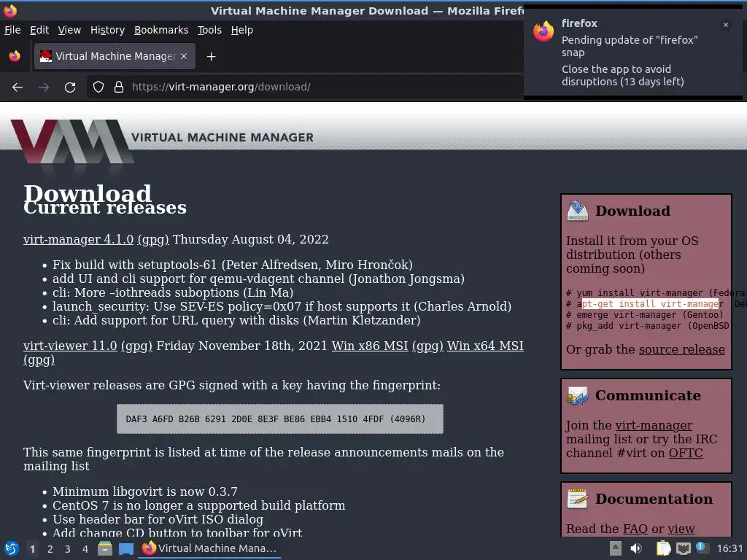Viewport: 747px width, 560px height.
Task: Open the Tools menu
Action: (209, 30)
